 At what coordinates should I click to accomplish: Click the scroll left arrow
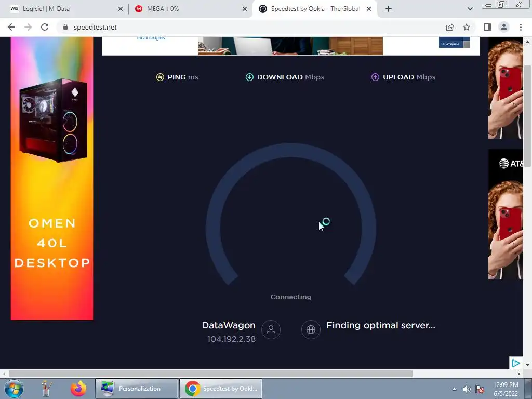tap(4, 374)
